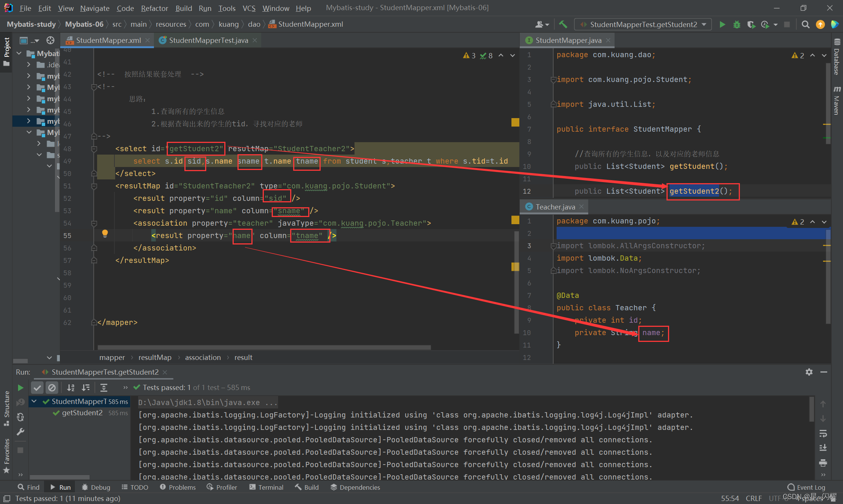The width and height of the screenshot is (843, 504).
Task: Click the Run with Coverage icon
Action: (x=751, y=24)
